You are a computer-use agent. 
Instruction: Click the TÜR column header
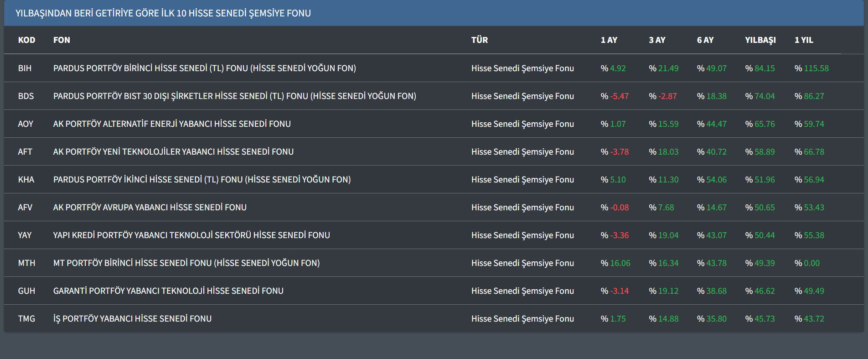coord(479,40)
